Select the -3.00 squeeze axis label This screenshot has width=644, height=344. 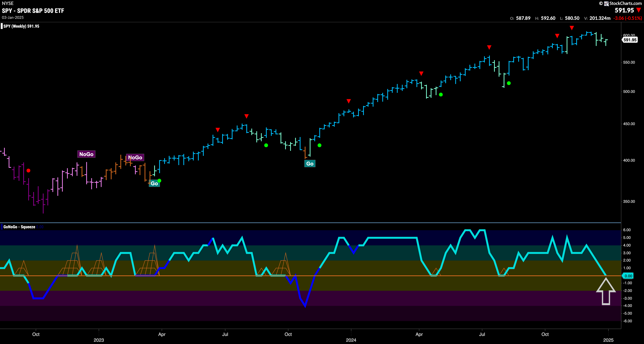coord(627,298)
